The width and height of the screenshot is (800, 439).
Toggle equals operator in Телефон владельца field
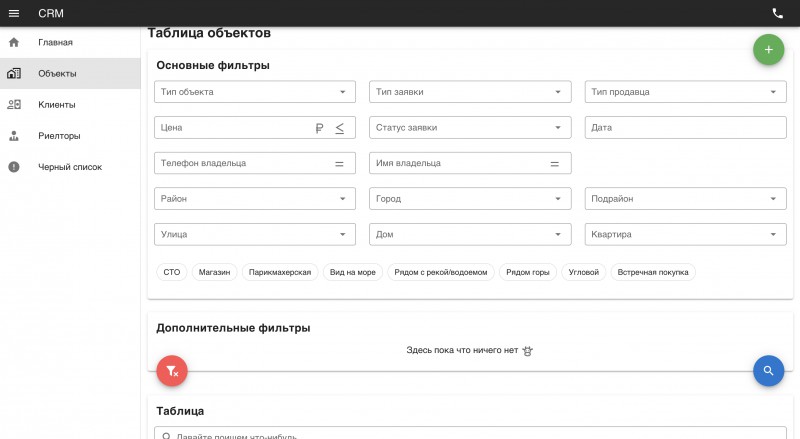(x=339, y=164)
